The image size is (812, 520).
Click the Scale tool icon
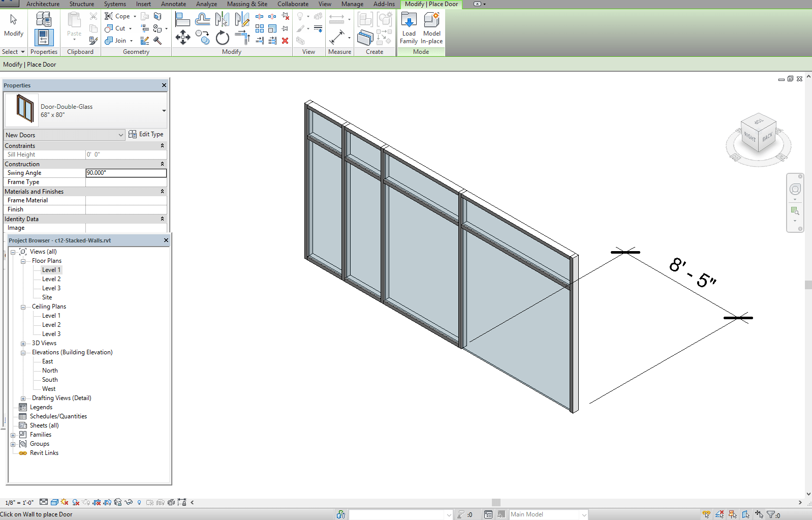(272, 28)
